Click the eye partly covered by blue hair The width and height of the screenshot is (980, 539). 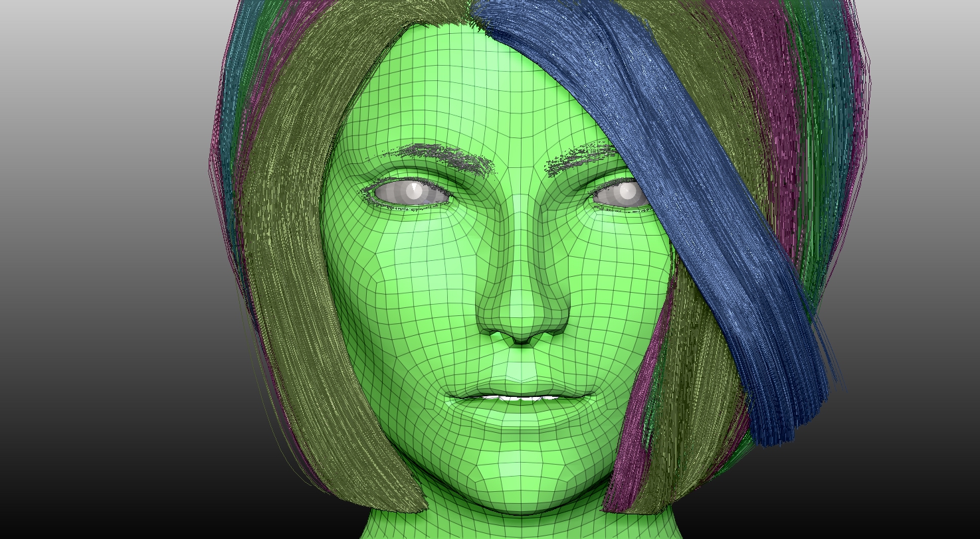620,194
